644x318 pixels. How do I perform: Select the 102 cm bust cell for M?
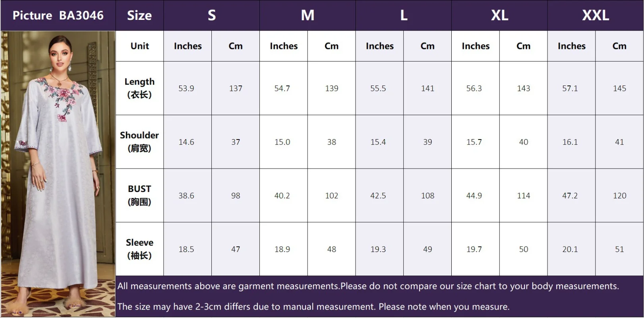tap(331, 196)
